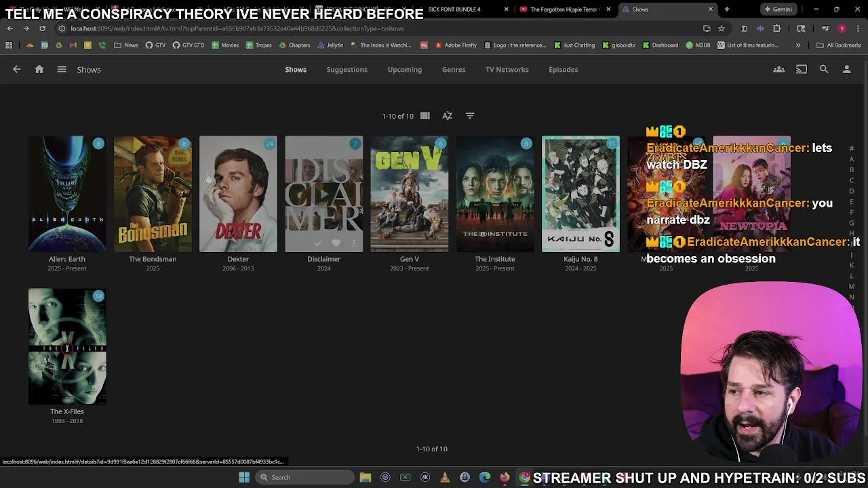Image resolution: width=868 pixels, height=488 pixels.
Task: Switch to the TV Networks tab
Action: (x=507, y=69)
